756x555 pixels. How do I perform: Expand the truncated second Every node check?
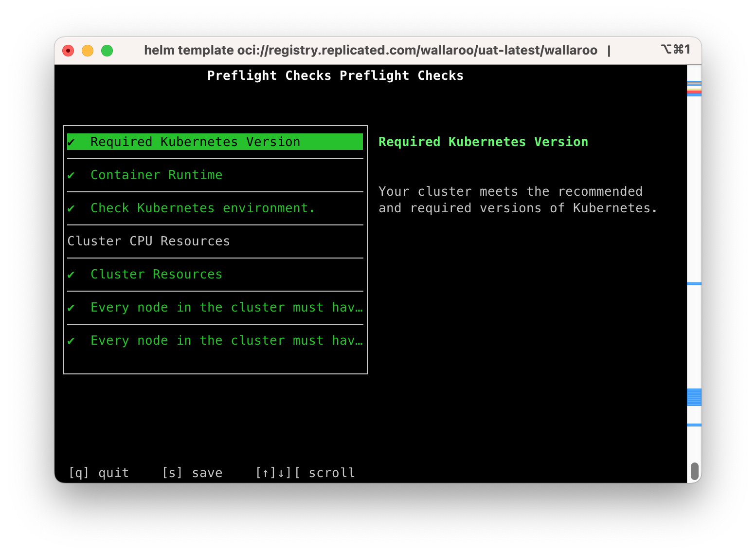(x=226, y=340)
